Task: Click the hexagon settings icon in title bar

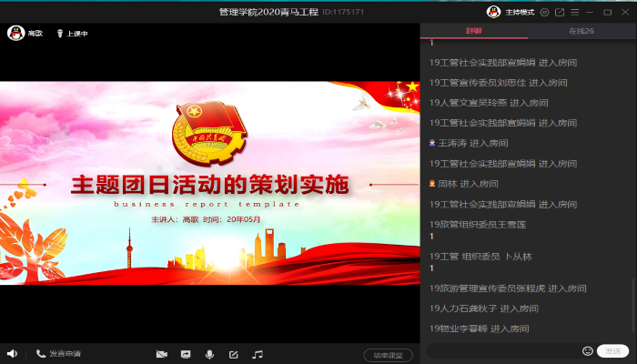Action: click(x=544, y=12)
